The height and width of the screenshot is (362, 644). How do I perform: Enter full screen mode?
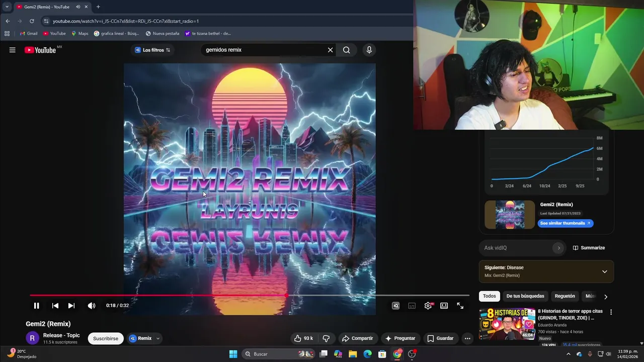[460, 305]
